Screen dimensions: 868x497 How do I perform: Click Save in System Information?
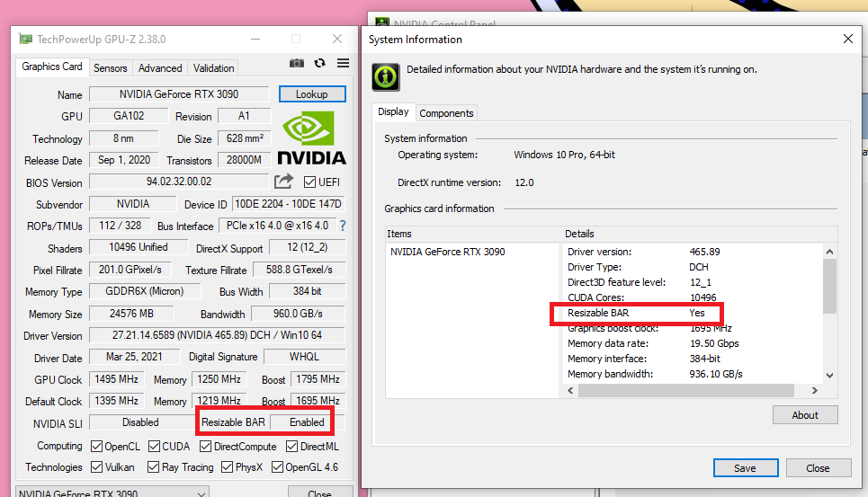pyautogui.click(x=745, y=468)
